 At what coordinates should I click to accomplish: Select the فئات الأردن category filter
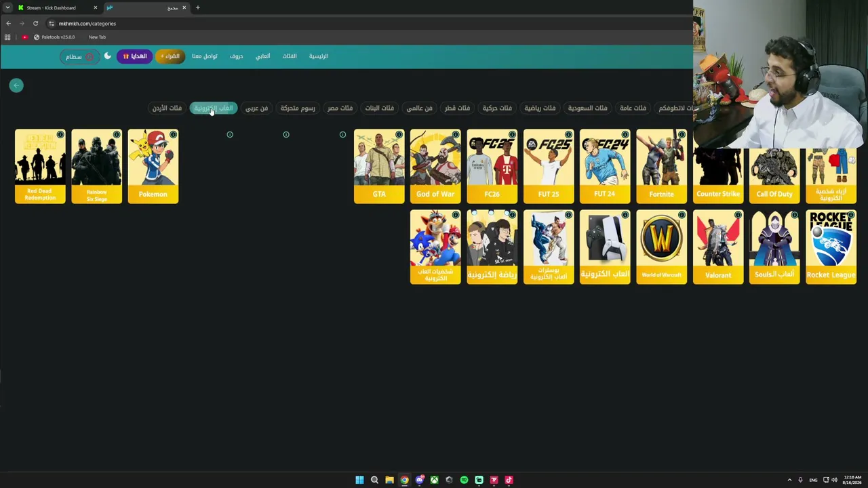(167, 108)
